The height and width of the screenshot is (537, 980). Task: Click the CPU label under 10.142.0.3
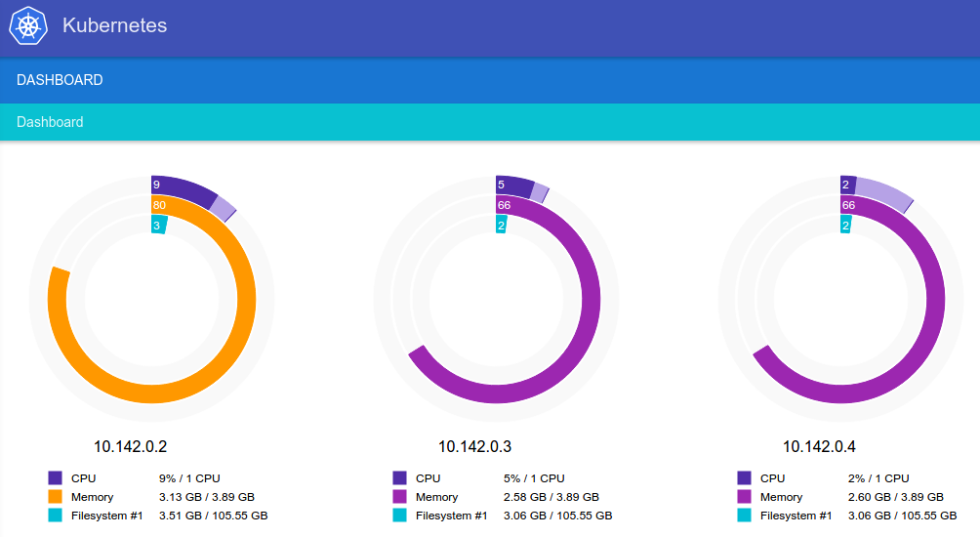429,478
